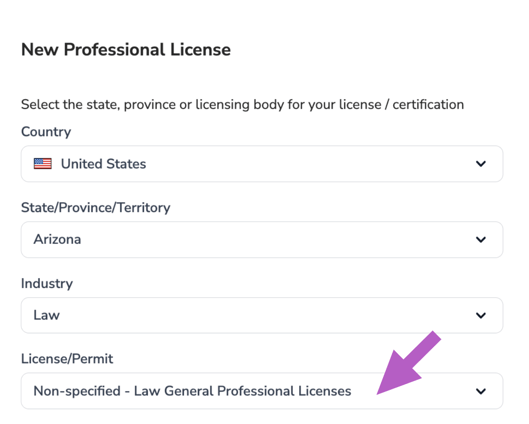Screen dimensions: 529x424
Task: Open the State/Province/Territory dropdown
Action: [262, 240]
